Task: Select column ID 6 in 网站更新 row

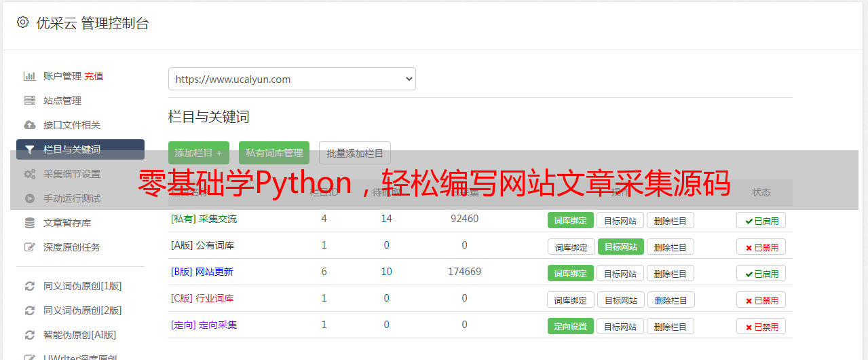Action: (x=324, y=272)
